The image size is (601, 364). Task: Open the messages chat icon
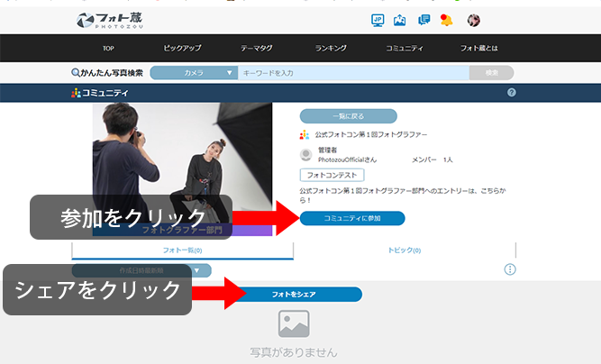point(423,20)
